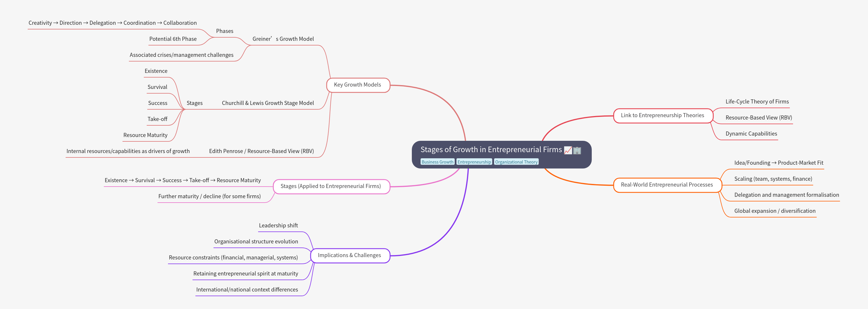Select the Business Growth tag
The width and height of the screenshot is (868, 309).
coord(437,162)
